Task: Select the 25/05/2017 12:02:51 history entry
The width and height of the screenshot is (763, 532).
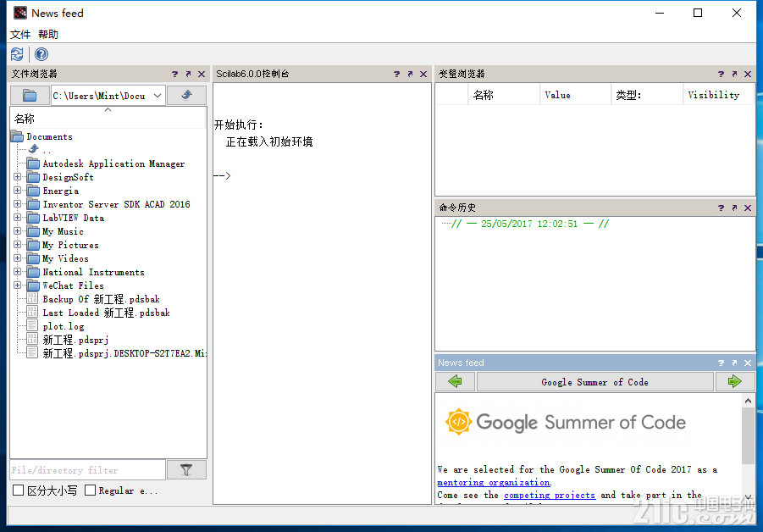Action: 530,224
